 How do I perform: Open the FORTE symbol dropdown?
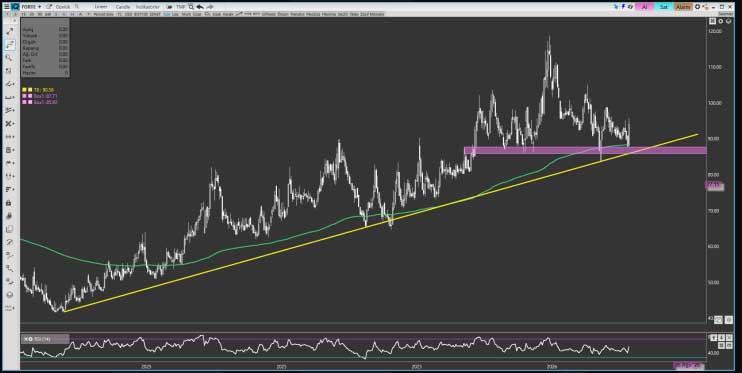(x=31, y=7)
